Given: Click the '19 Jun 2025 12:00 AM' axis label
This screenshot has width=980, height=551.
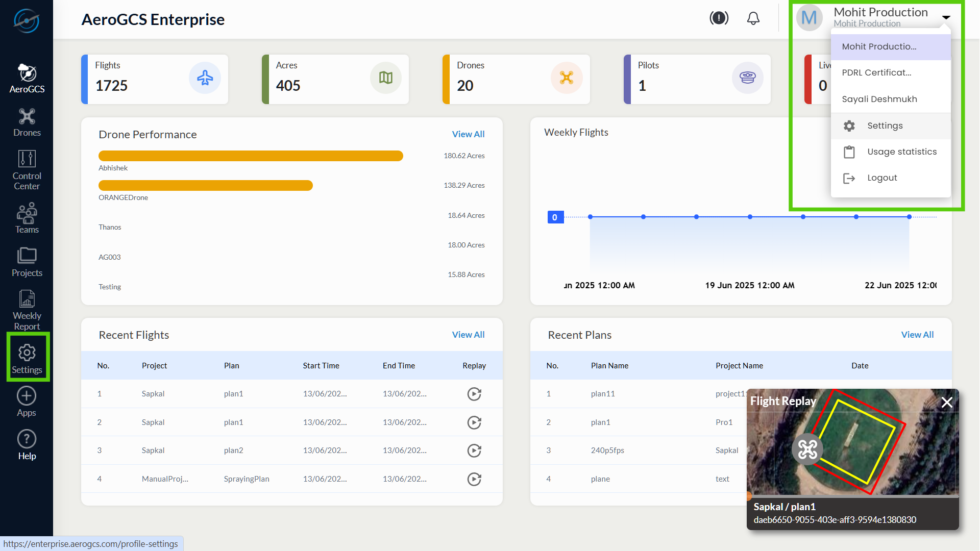Looking at the screenshot, I should (750, 285).
